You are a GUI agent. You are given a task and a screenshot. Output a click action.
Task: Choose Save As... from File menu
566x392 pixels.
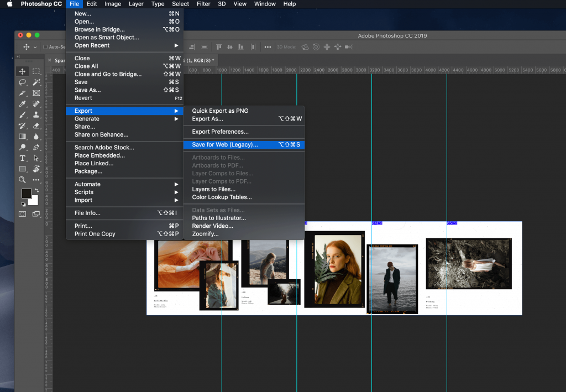(124, 90)
